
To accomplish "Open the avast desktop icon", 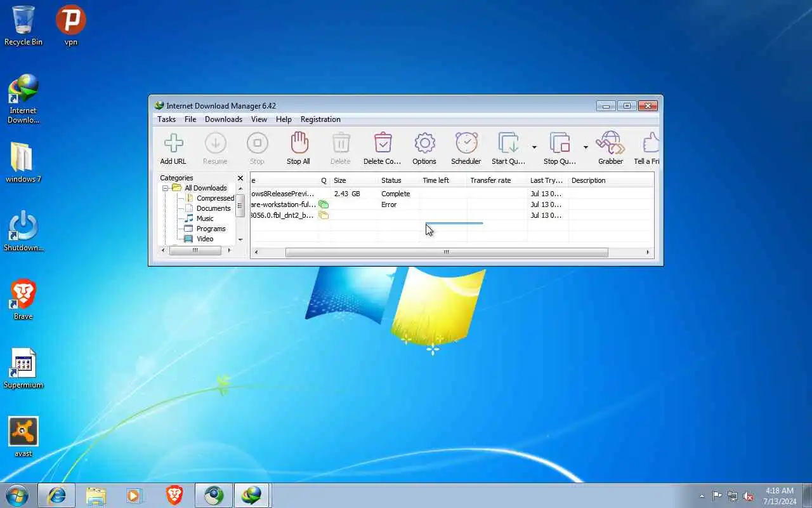I will [x=23, y=437].
